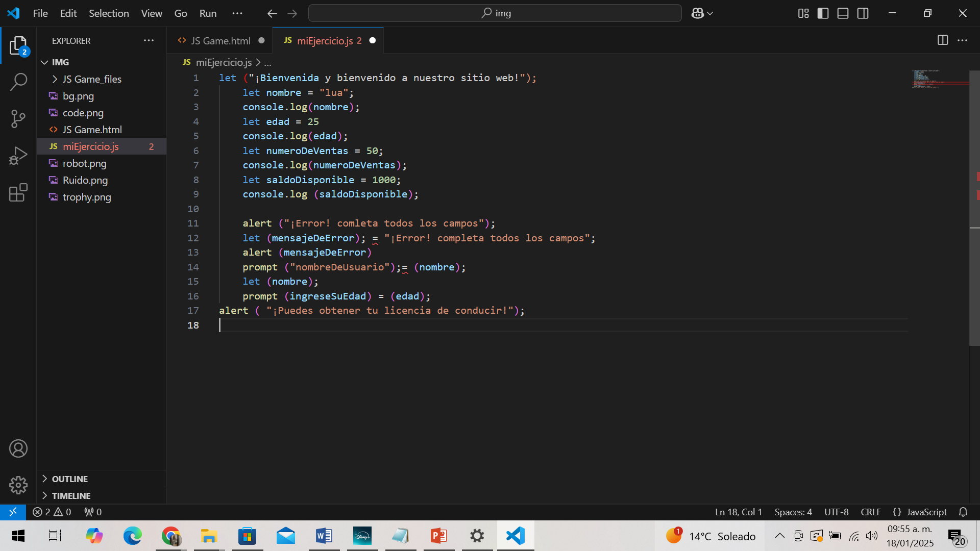980x551 pixels.
Task: Open the Manage gear menu
Action: coord(18,485)
